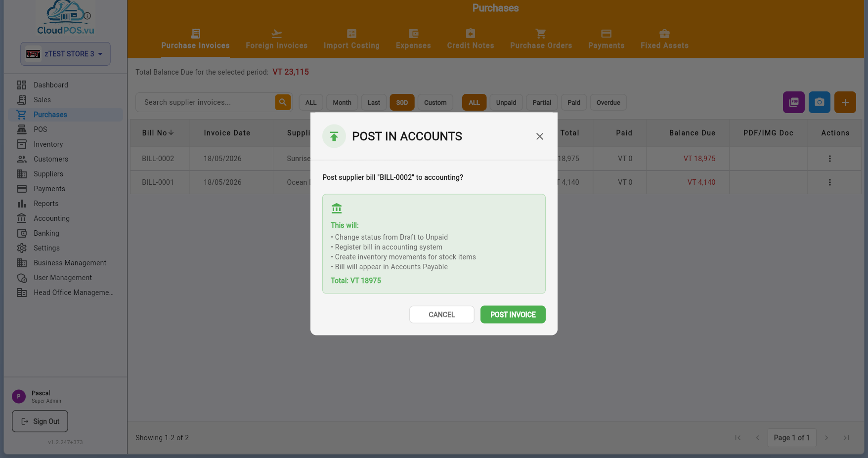Open actions menu for BILL-0002 row
This screenshot has width=868, height=458.
click(830, 159)
